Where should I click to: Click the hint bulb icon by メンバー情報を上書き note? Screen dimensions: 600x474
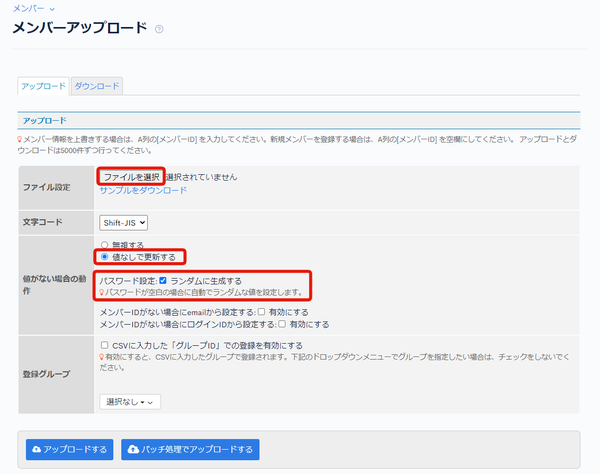click(x=20, y=140)
